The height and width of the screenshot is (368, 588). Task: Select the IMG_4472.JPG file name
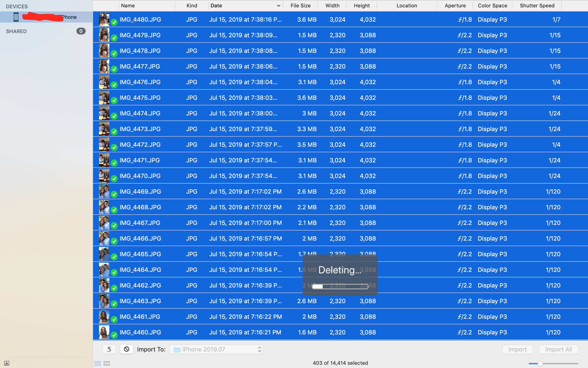140,145
